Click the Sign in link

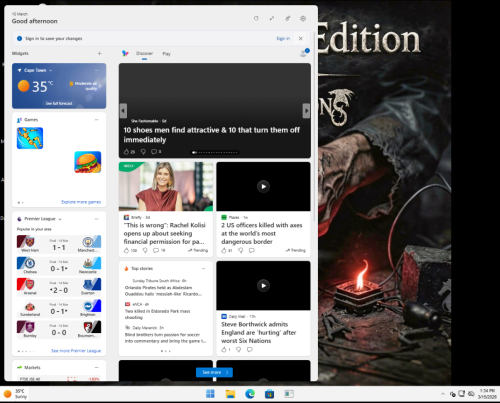(x=283, y=39)
